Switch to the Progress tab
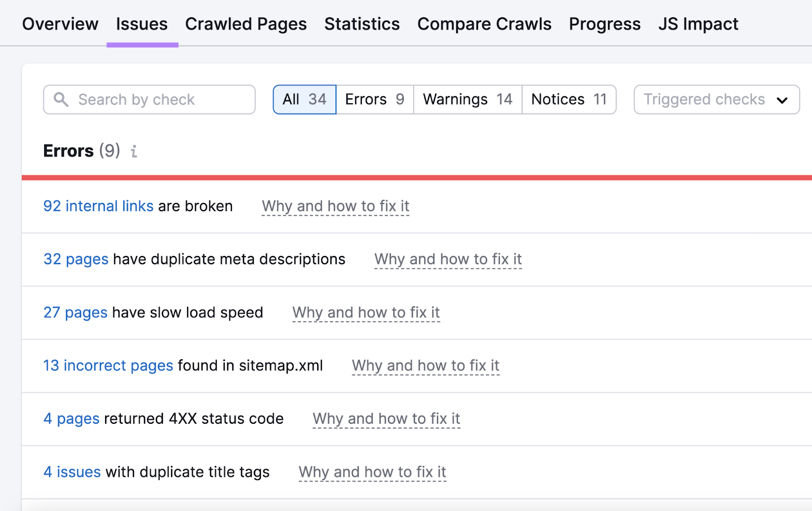This screenshot has width=812, height=511. (x=604, y=23)
